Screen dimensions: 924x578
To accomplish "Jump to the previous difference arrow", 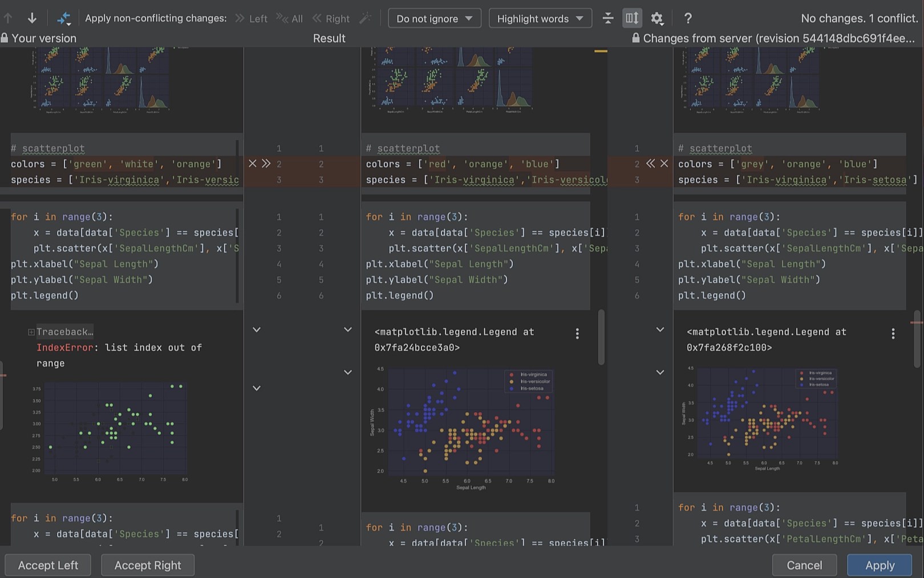I will pyautogui.click(x=9, y=18).
